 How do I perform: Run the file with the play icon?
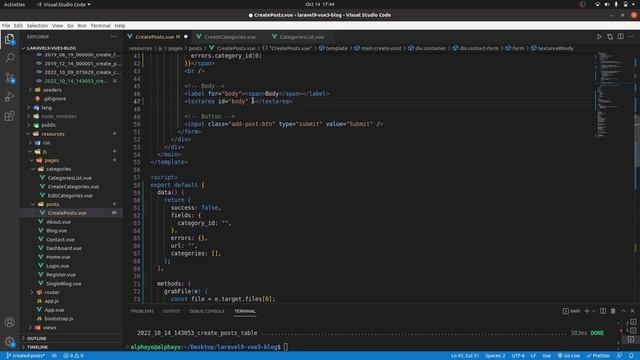pos(599,37)
